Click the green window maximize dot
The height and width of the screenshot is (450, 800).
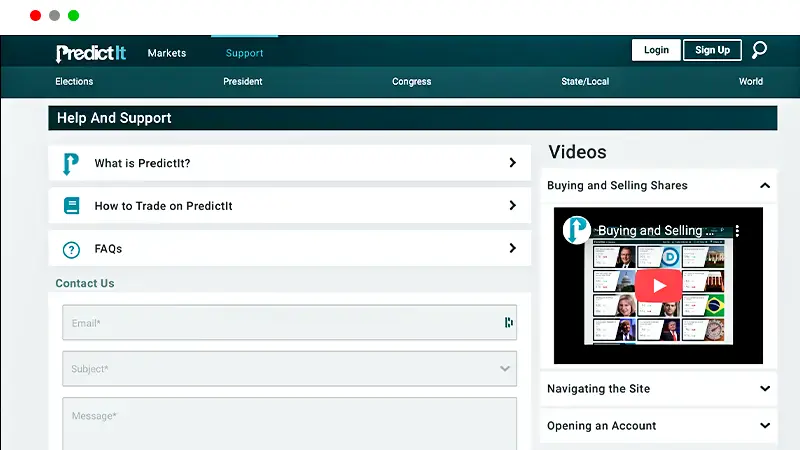click(73, 16)
